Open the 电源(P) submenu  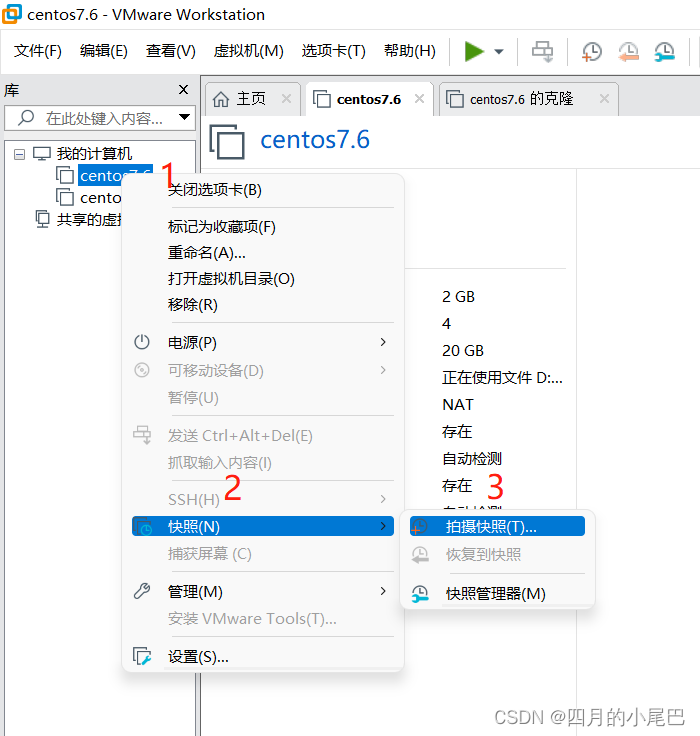click(262, 342)
